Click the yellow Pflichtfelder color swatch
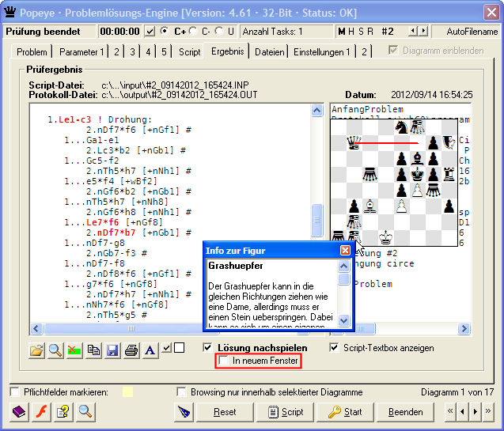This screenshot has width=504, height=431. coord(127,391)
